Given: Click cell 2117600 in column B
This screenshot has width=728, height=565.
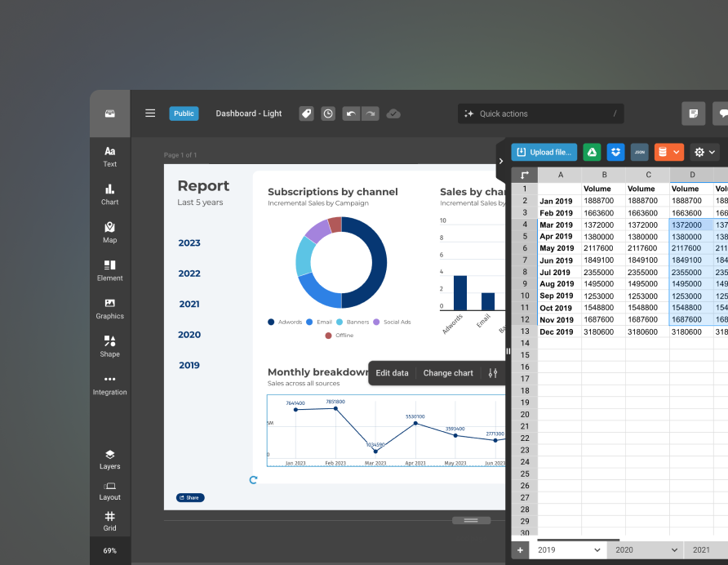Looking at the screenshot, I should click(x=604, y=248).
